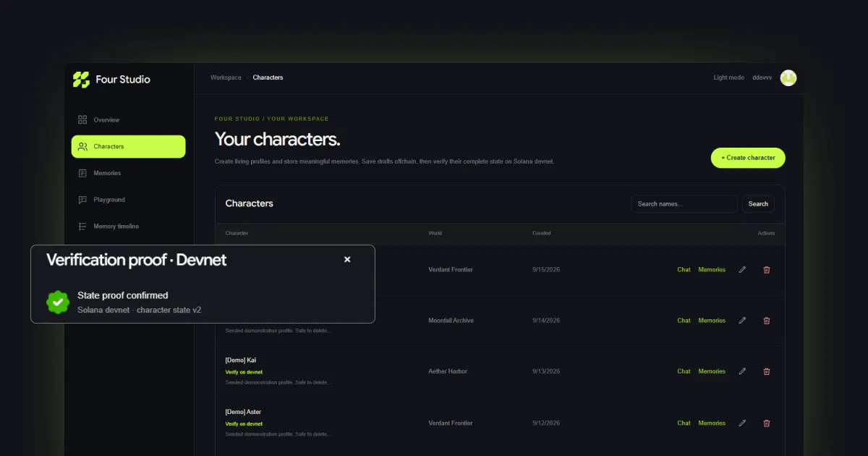Click the World column header
868x456 pixels.
(435, 233)
